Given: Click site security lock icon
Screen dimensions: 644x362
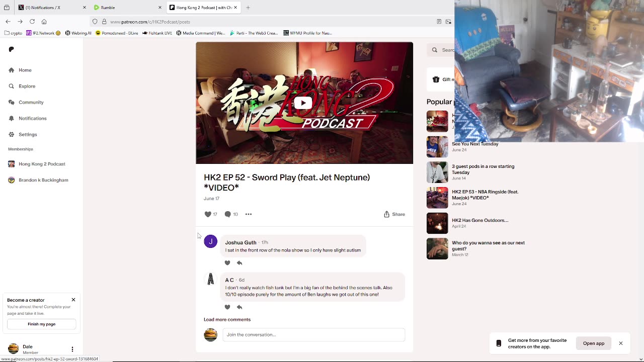Looking at the screenshot, I should [104, 22].
